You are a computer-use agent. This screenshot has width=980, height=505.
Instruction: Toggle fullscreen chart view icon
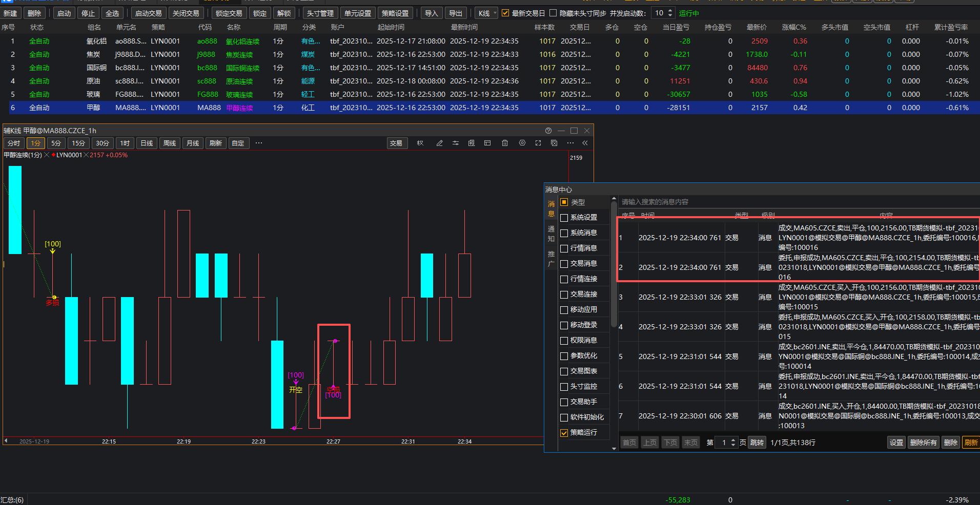538,143
